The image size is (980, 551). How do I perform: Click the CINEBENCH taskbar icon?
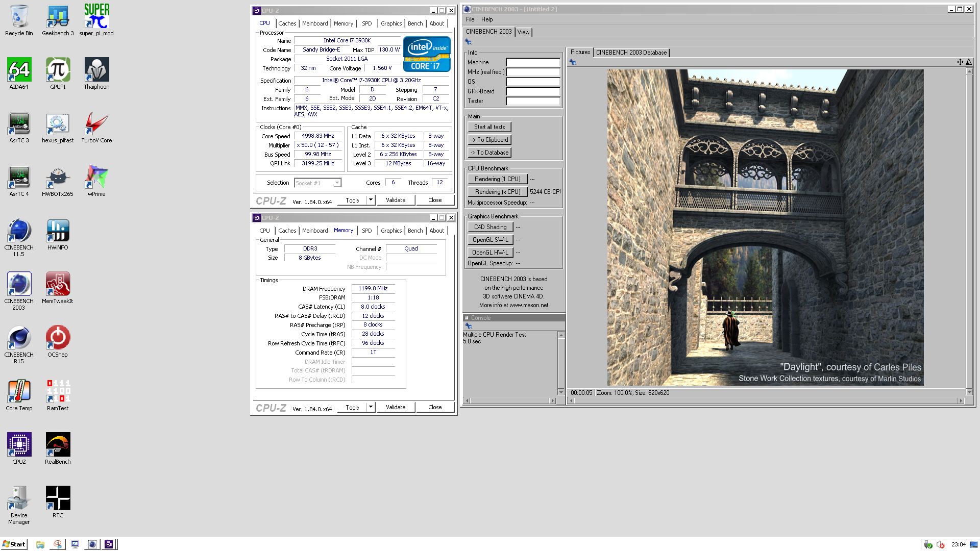pyautogui.click(x=92, y=544)
